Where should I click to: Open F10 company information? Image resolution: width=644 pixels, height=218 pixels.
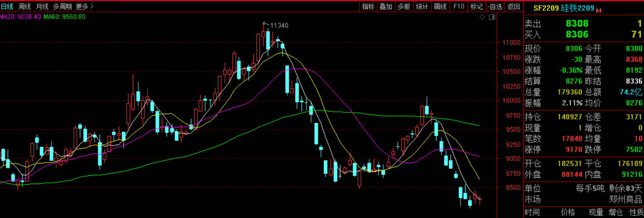(459, 7)
